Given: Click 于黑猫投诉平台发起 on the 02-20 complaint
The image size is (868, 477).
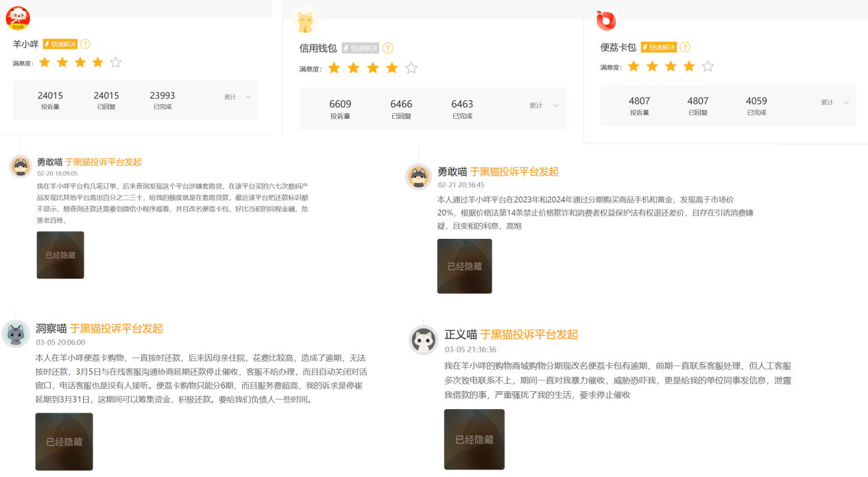Looking at the screenshot, I should [x=104, y=162].
